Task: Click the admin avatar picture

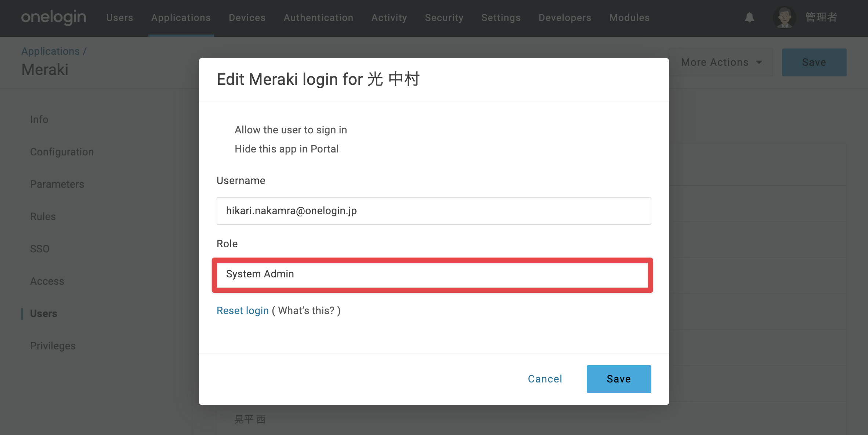Action: point(784,17)
